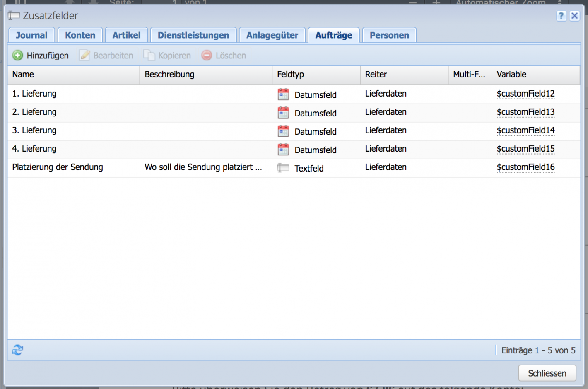Click the green Hinzufügen plus icon
588x389 pixels.
(18, 55)
